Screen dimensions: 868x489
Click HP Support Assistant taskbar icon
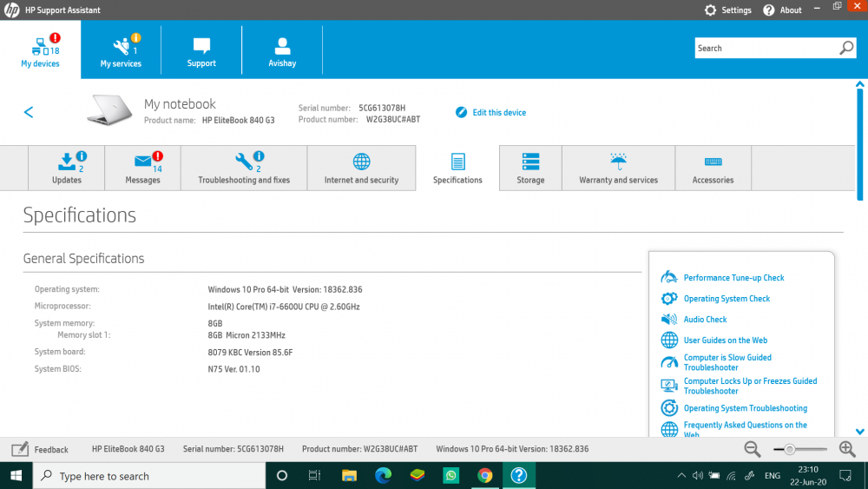coord(519,476)
